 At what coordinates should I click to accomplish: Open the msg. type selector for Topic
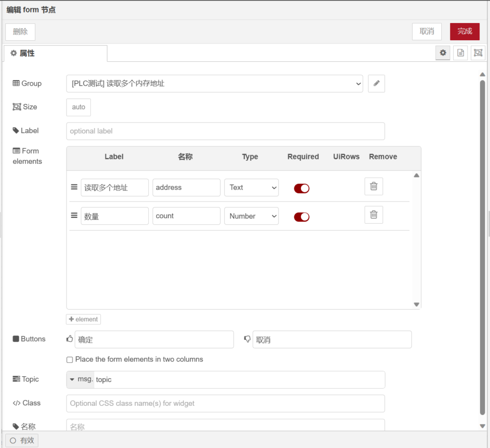[80, 380]
